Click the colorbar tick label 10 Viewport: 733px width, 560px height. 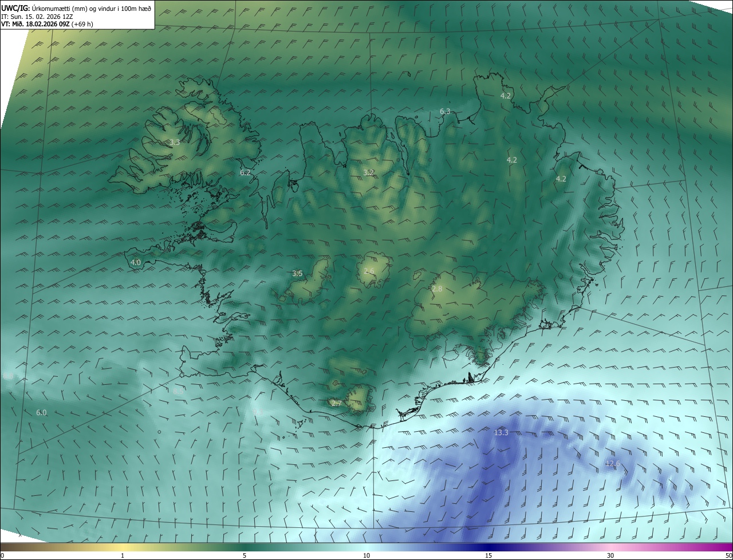pyautogui.click(x=366, y=556)
